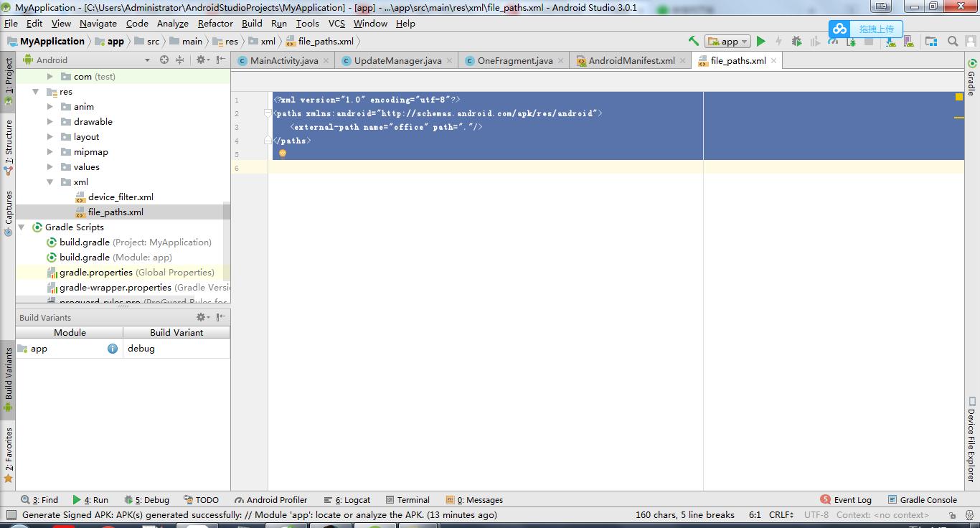Click the Make Project hammer icon
The height and width of the screenshot is (528, 980).
coord(693,41)
